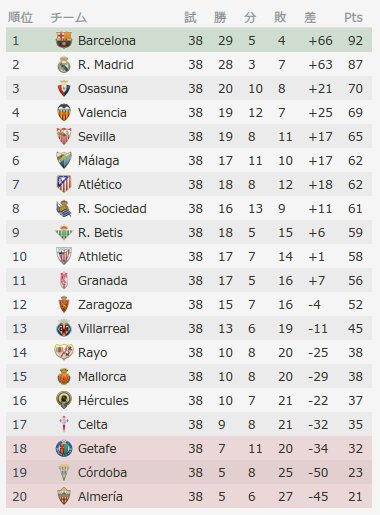Sort by the Pts column header

point(353,17)
